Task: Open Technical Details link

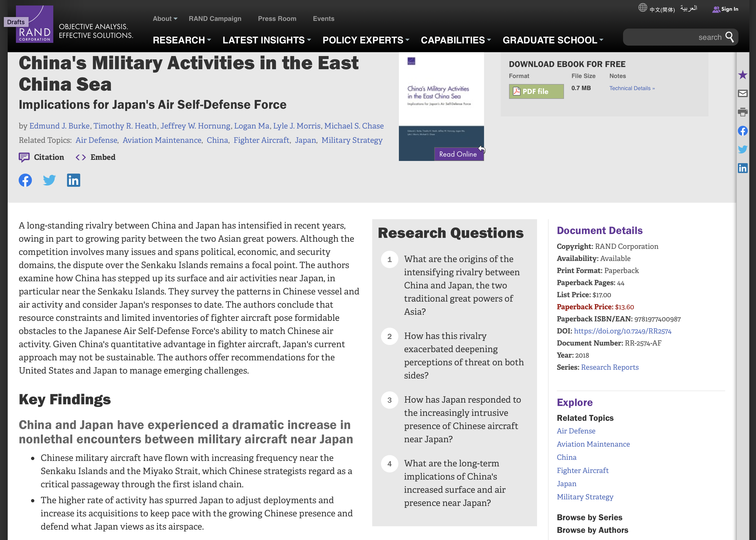Action: 632,88
